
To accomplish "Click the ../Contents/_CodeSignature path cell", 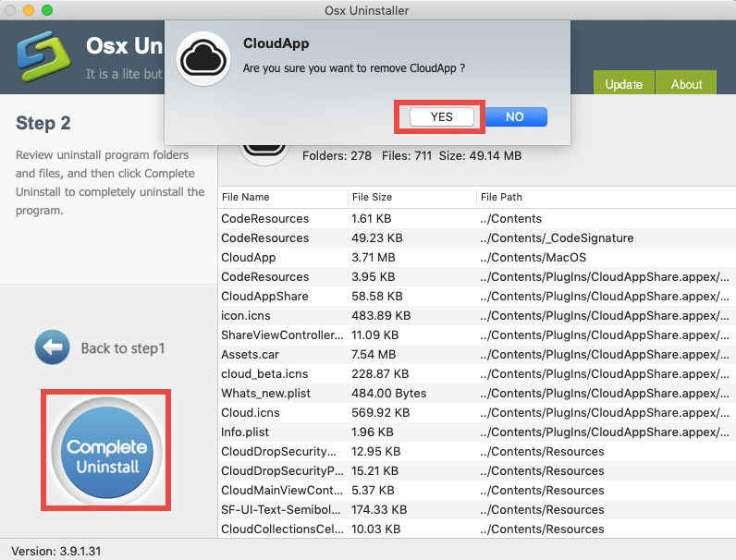I will click(557, 238).
